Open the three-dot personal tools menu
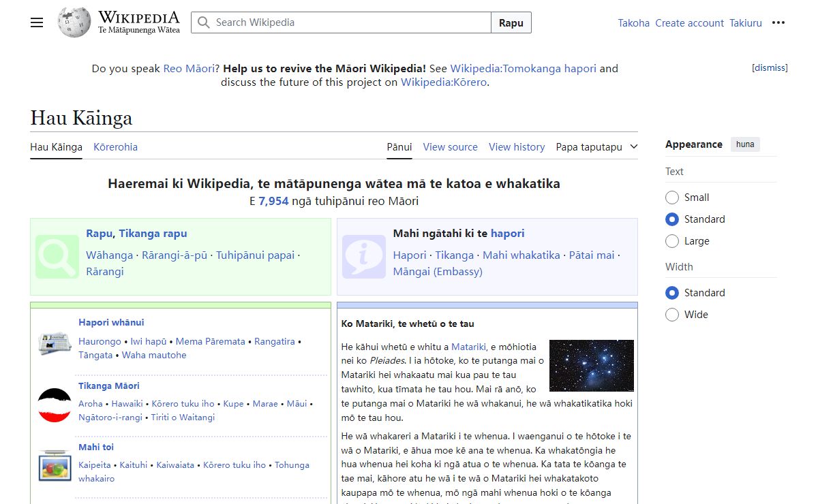 pos(778,22)
